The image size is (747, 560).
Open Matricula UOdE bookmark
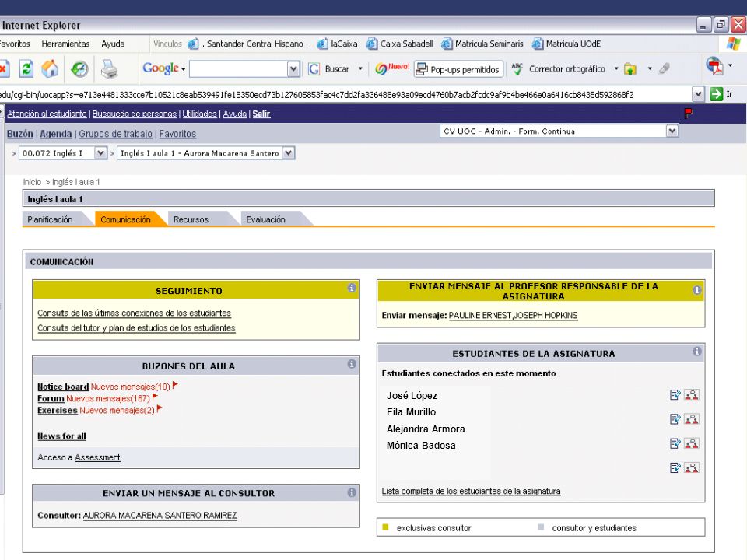point(566,44)
